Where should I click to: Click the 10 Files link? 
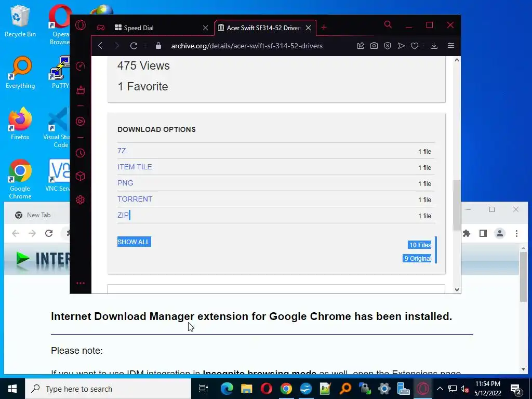coord(420,245)
